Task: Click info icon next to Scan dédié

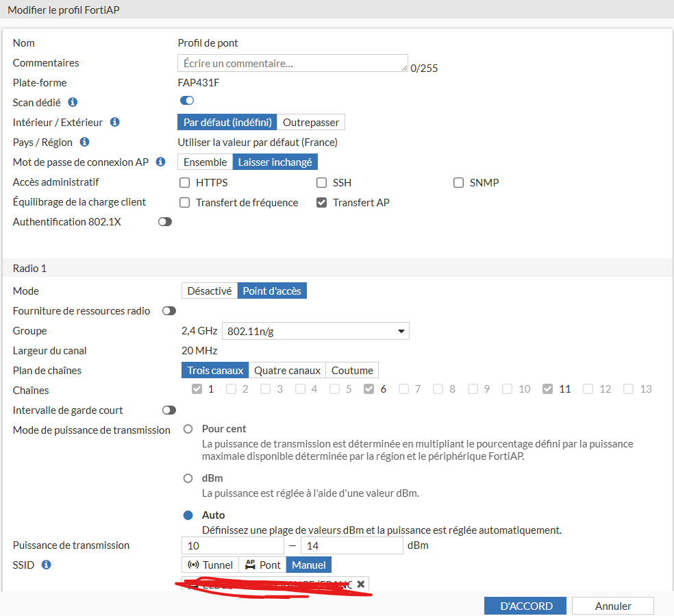Action: tap(73, 102)
